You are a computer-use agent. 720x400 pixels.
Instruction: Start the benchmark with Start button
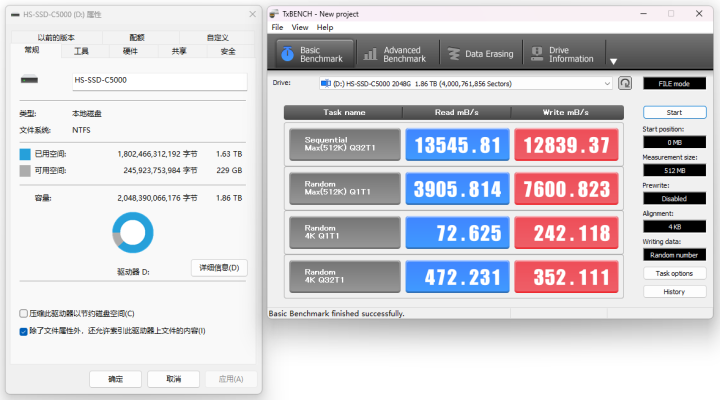[x=674, y=113]
